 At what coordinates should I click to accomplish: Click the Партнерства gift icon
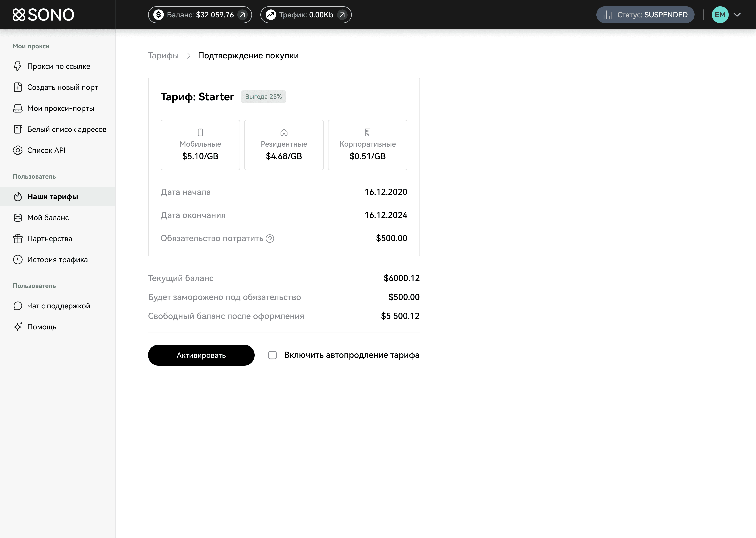pos(17,239)
